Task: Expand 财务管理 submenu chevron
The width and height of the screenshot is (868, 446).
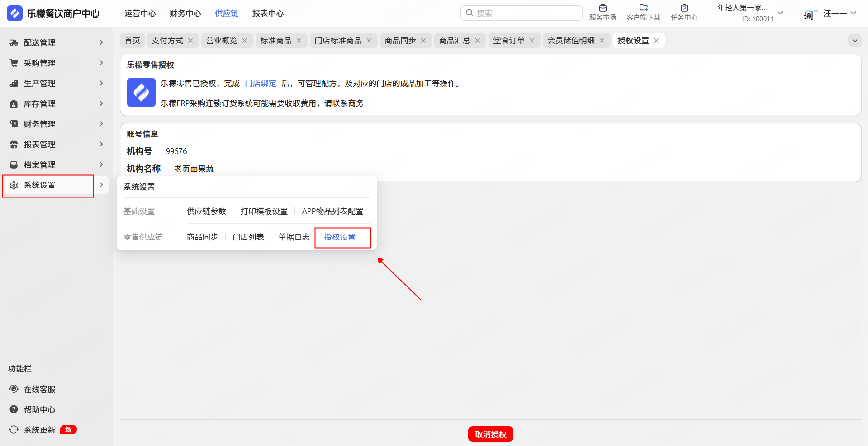Action: [101, 124]
